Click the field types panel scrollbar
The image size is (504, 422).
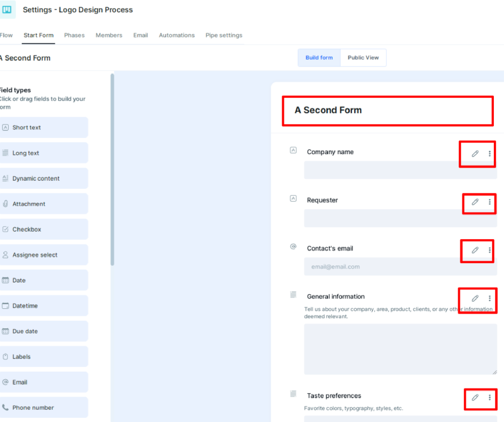pyautogui.click(x=112, y=169)
